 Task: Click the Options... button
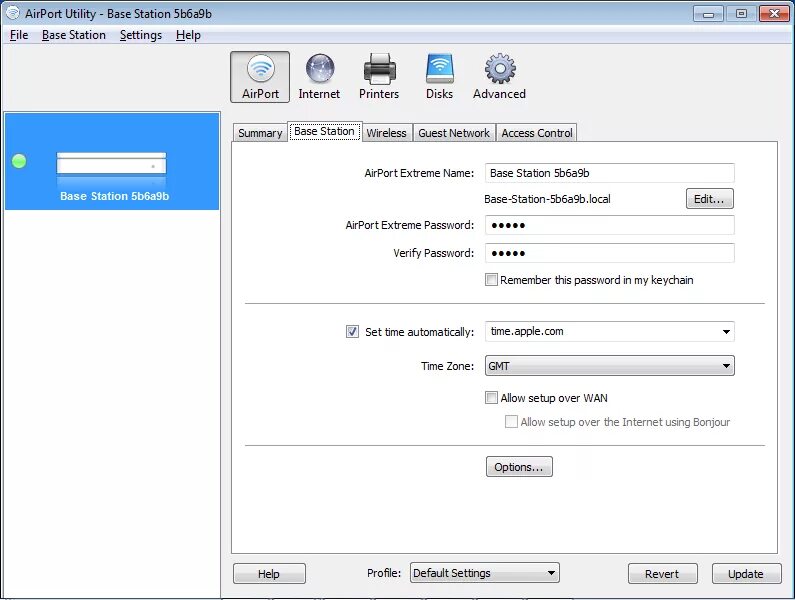point(519,467)
